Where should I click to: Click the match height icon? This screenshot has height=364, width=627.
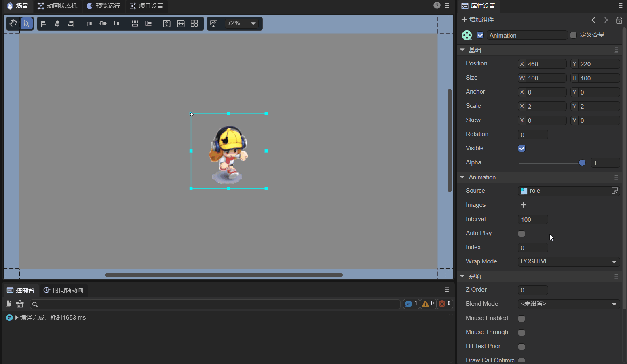[167, 23]
